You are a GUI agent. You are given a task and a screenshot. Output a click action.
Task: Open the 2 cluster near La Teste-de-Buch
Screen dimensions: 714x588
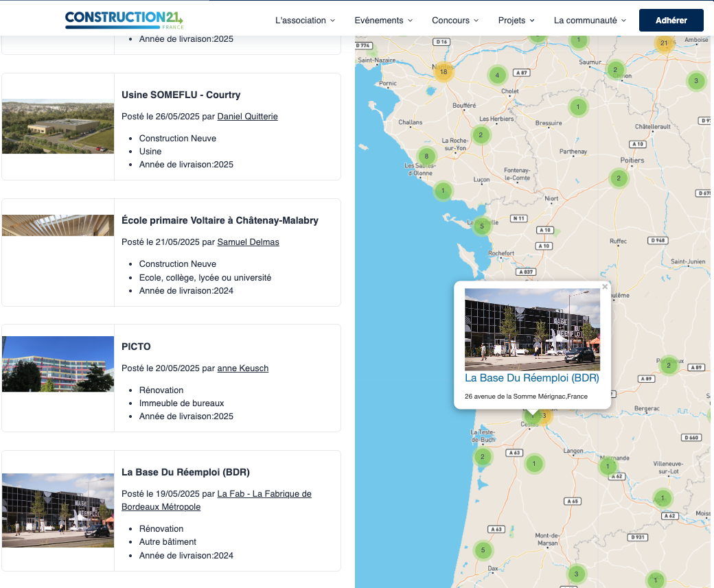coord(482,457)
